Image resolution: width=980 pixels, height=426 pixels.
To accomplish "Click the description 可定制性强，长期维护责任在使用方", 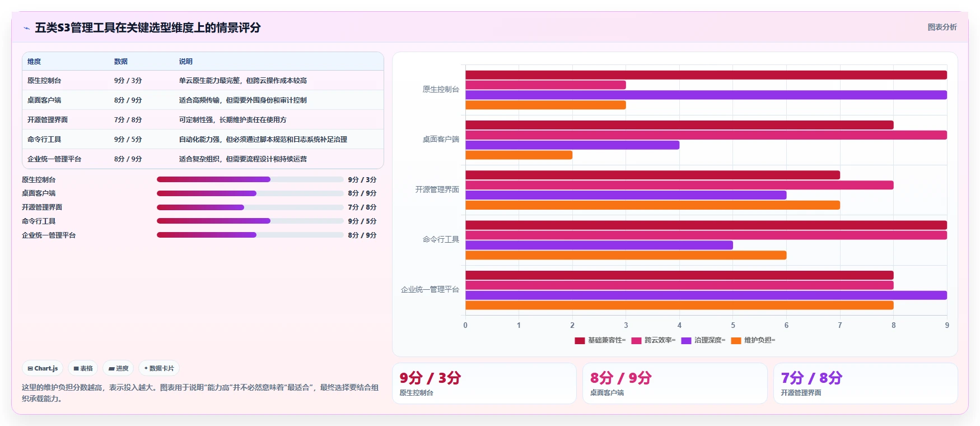I will [233, 120].
